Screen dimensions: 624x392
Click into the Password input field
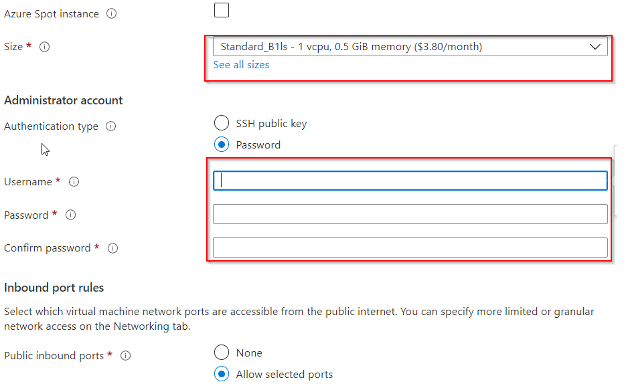point(410,214)
